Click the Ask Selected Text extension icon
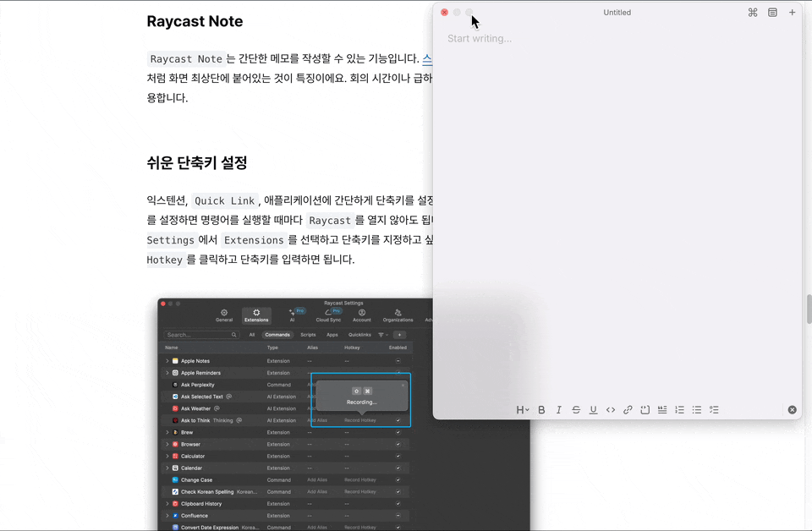This screenshot has height=531, width=812. [175, 397]
